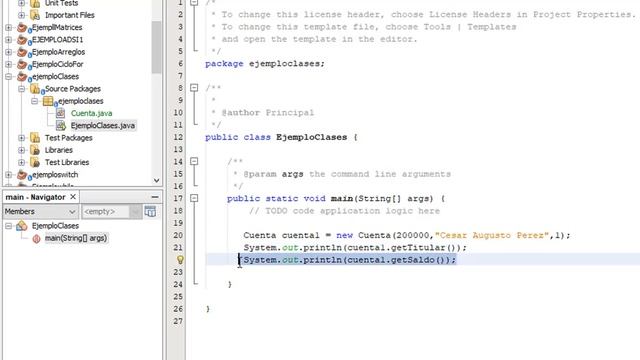Click the main method icon in Navigator
Viewport: 640px width, 360px height.
pyautogui.click(x=36, y=238)
